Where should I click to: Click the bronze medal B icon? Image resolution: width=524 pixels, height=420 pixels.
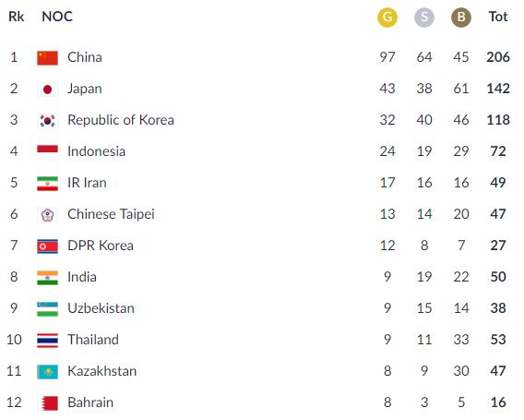[x=461, y=17]
